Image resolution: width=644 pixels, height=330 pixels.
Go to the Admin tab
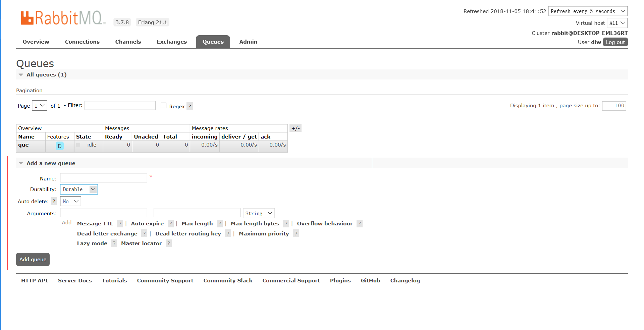coord(248,42)
